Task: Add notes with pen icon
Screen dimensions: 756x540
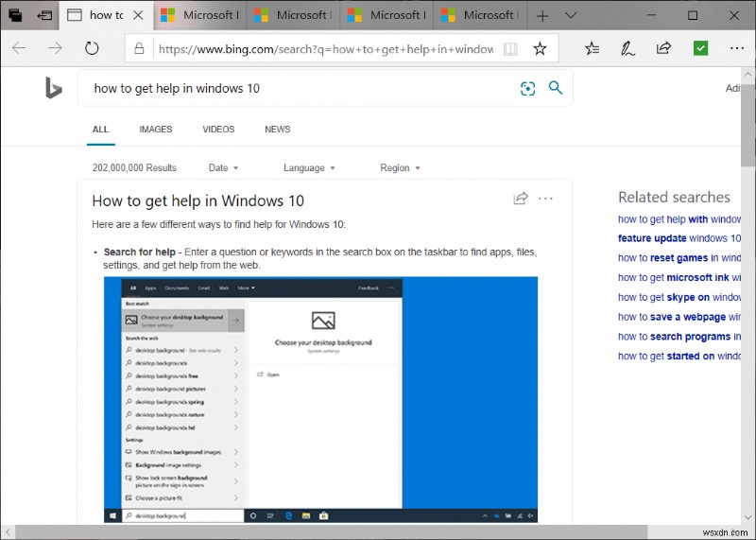Action: (627, 48)
